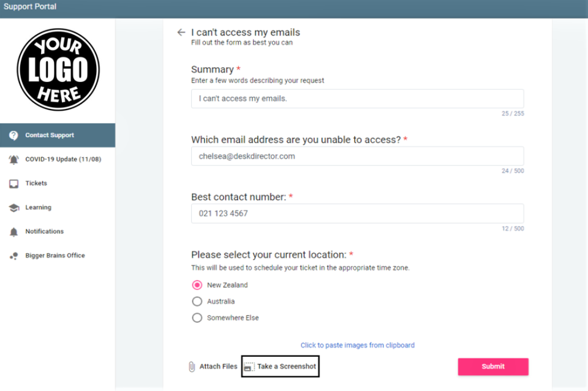Click the megaphone icon beside COVID-19 Update
Viewport: 588px width, 391px height.
click(13, 159)
